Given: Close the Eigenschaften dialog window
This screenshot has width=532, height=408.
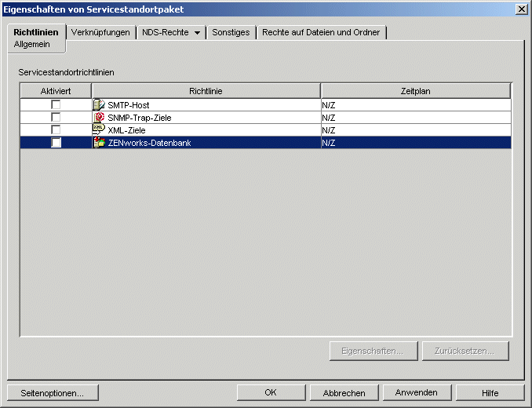Looking at the screenshot, I should [x=521, y=8].
